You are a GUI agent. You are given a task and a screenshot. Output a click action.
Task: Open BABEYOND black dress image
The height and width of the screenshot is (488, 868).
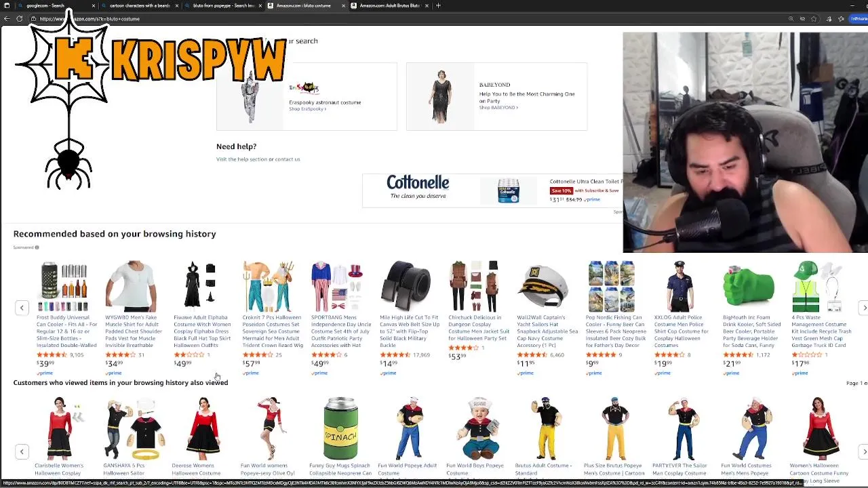point(441,96)
